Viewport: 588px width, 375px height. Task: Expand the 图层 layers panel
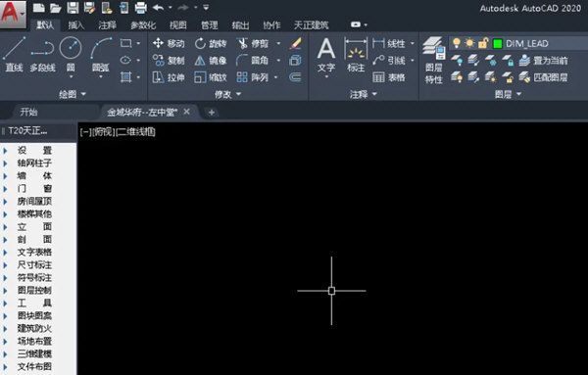pyautogui.click(x=508, y=94)
